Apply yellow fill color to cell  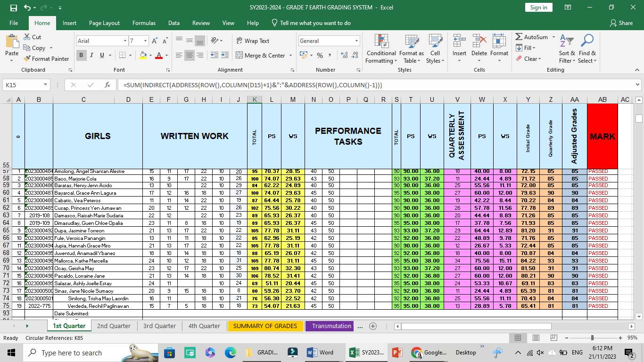click(x=143, y=56)
